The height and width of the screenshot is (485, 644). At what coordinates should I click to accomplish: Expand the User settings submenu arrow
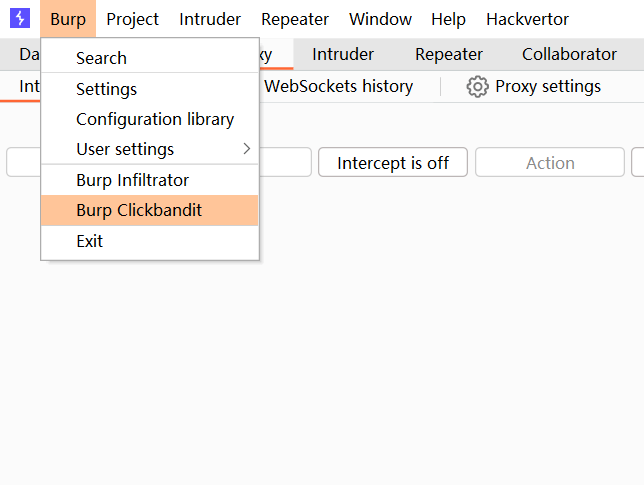click(246, 149)
